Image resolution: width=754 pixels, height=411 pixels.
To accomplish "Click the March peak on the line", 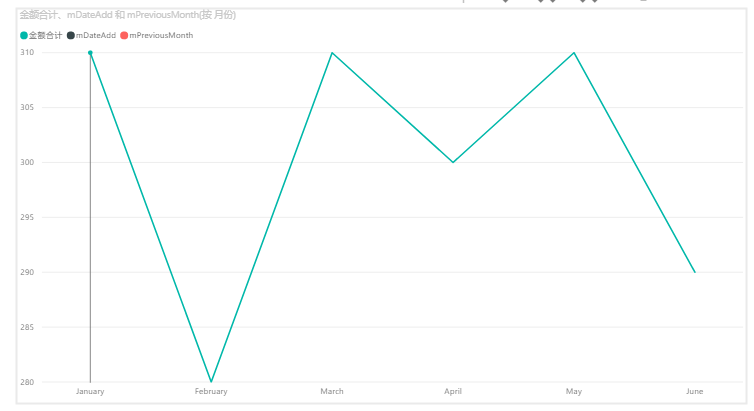I will [x=332, y=53].
